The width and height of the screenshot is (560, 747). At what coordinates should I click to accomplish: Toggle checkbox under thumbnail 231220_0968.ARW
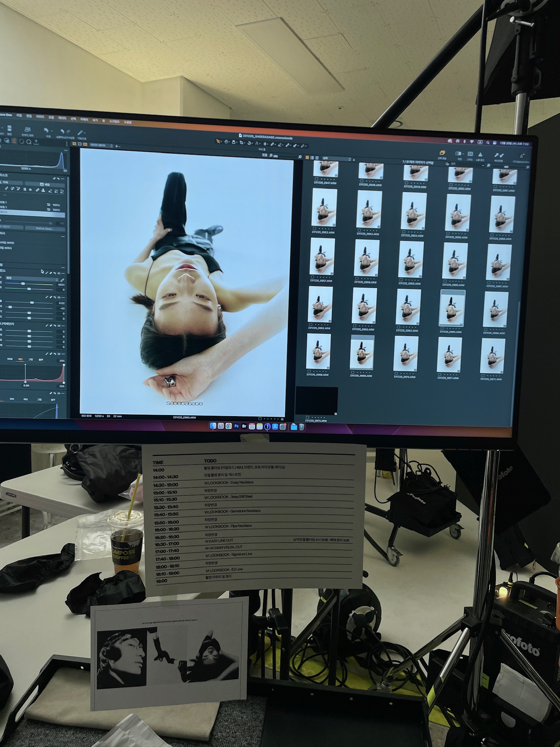(309, 372)
